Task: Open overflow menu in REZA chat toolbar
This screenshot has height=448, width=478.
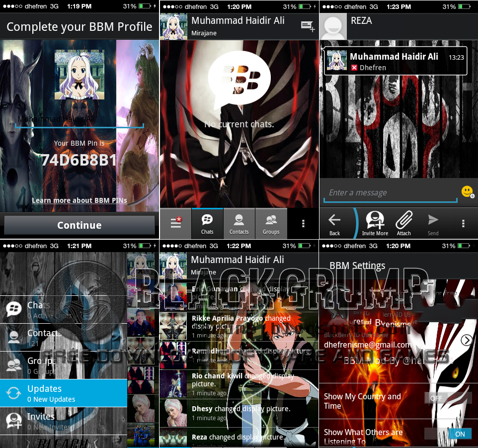Action: click(x=463, y=223)
